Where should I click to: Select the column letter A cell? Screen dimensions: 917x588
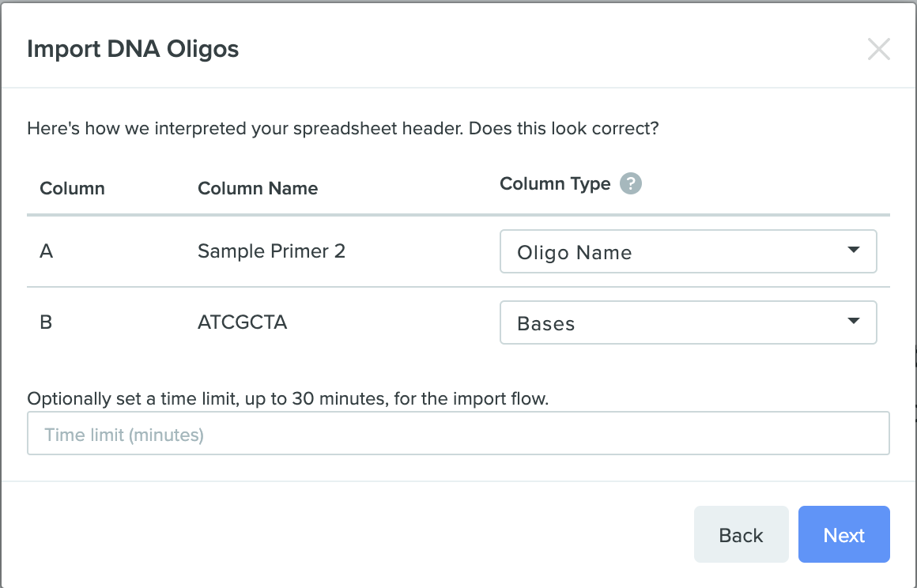point(46,251)
